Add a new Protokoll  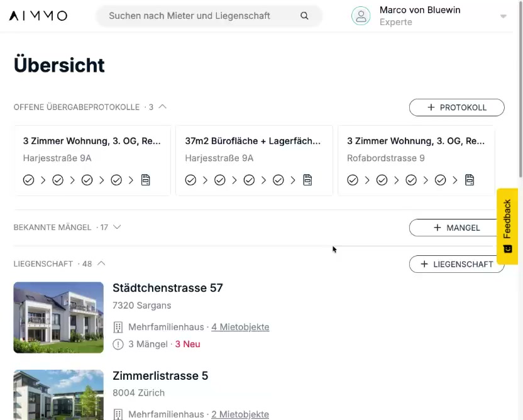(456, 108)
